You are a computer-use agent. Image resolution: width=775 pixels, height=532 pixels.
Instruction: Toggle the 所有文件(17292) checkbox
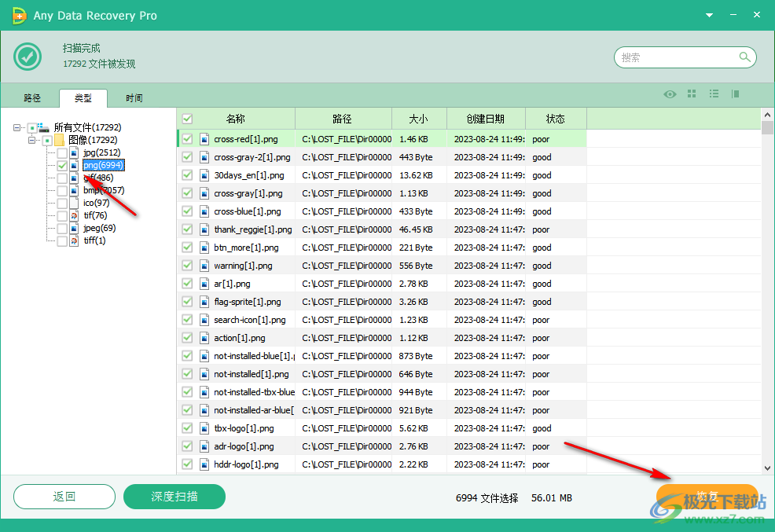32,128
